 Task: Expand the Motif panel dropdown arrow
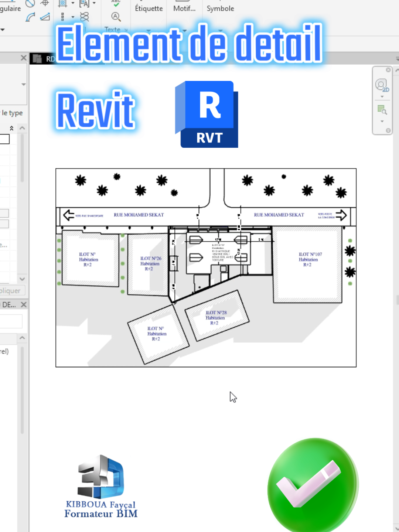(184, 31)
